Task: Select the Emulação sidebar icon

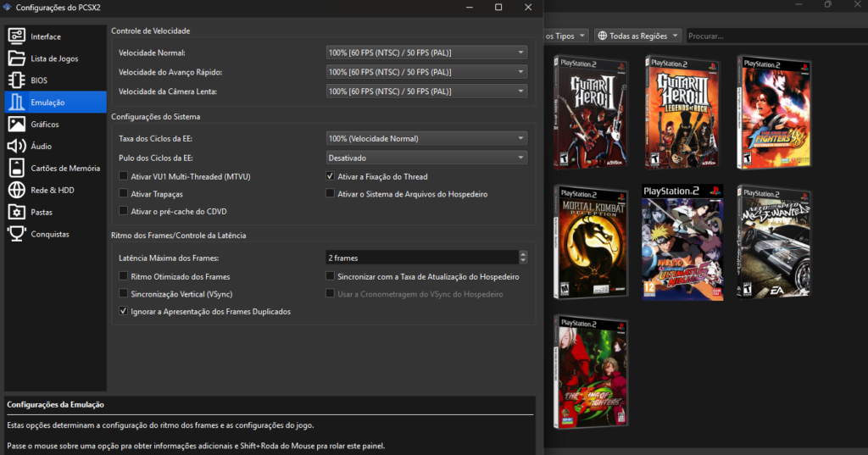Action: 17,103
